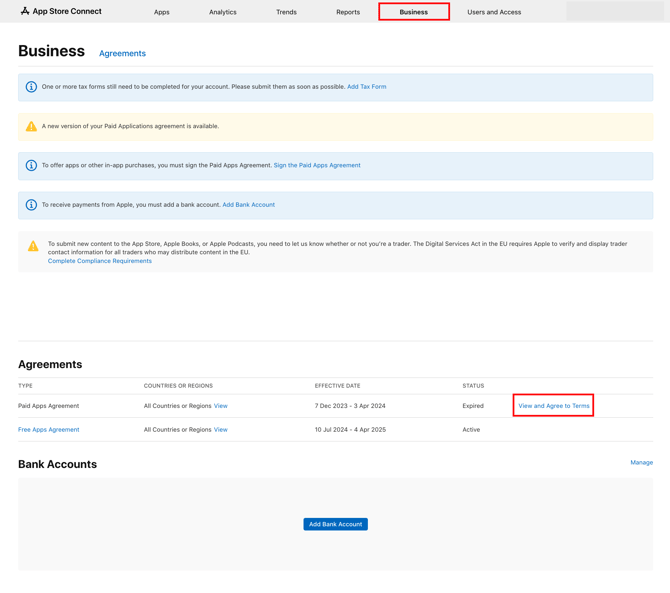Select the Business tab
670x593 pixels.
413,12
